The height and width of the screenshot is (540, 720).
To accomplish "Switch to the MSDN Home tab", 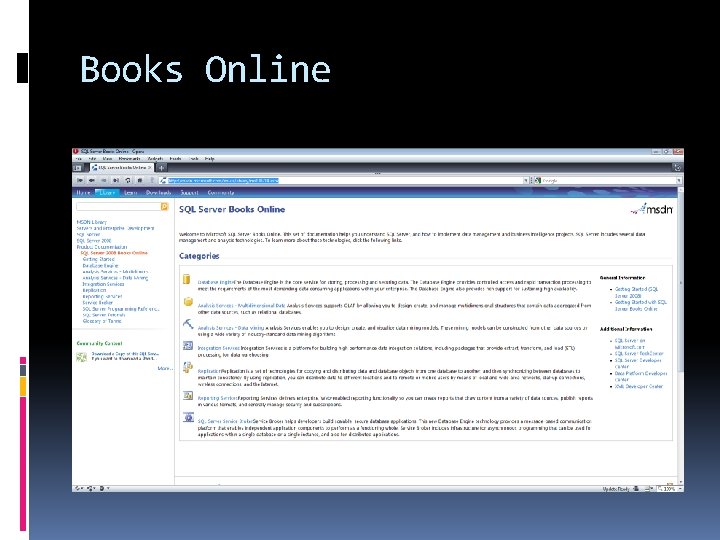I will [83, 192].
